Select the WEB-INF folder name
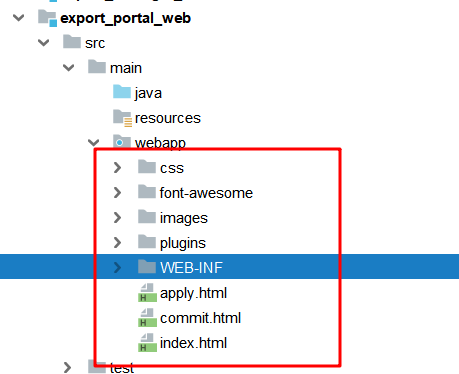Screen dimensions: 459x374 click(x=191, y=267)
